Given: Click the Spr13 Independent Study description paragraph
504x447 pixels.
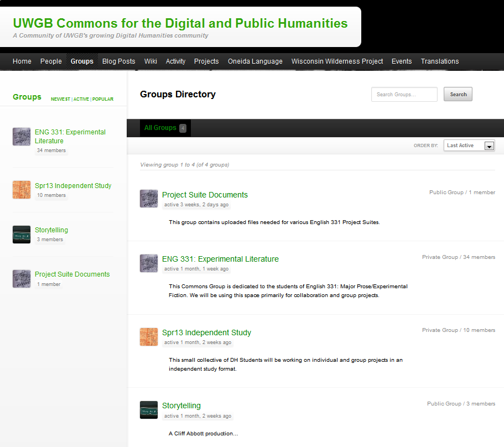Looking at the screenshot, I should click(x=285, y=365).
